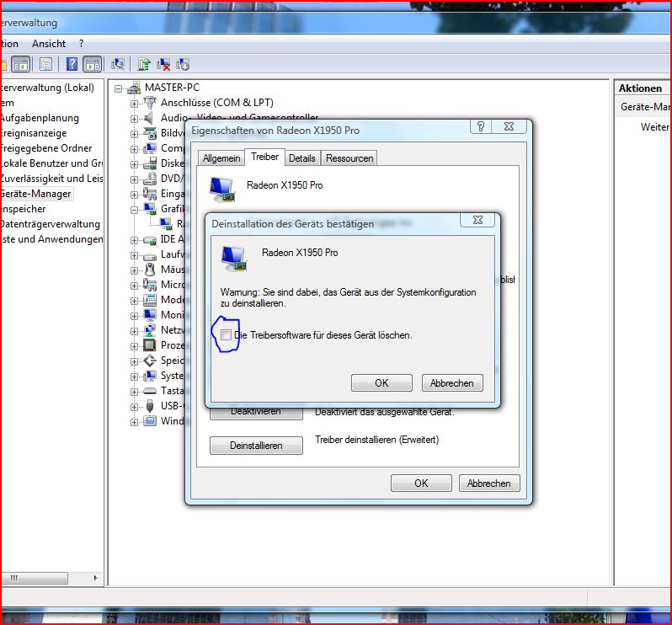
Task: Collapse the Grafikkarte node
Action: click(134, 210)
